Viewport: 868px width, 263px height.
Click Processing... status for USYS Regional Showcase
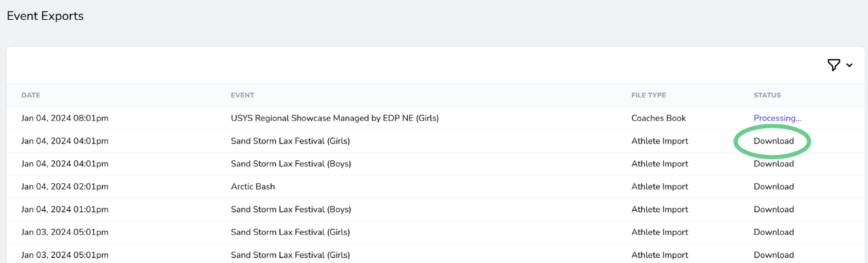point(777,118)
